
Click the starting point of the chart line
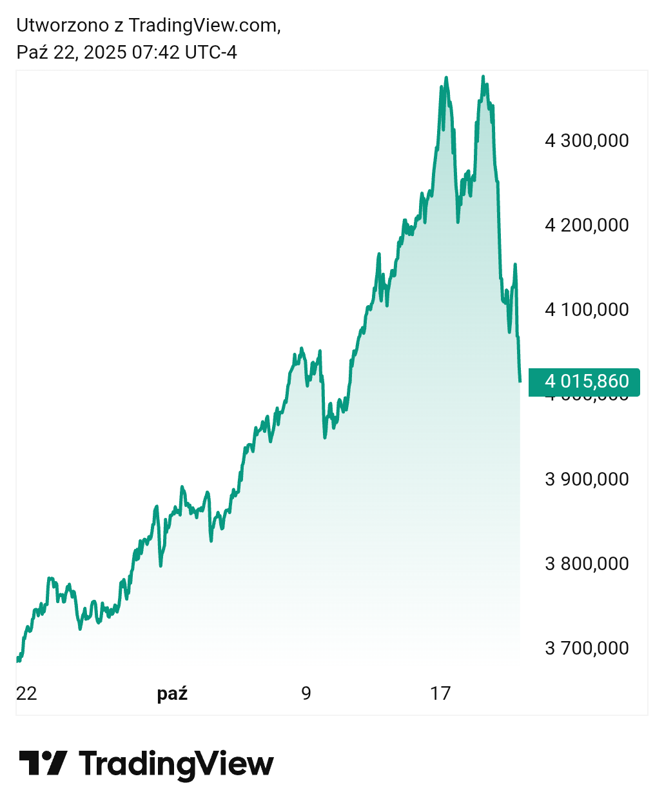pyautogui.click(x=17, y=660)
